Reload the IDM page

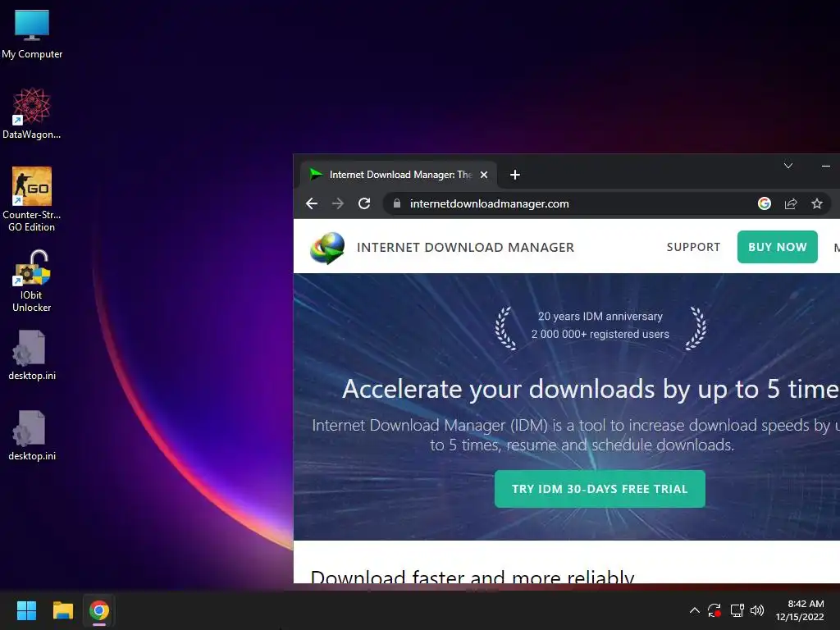pyautogui.click(x=364, y=203)
